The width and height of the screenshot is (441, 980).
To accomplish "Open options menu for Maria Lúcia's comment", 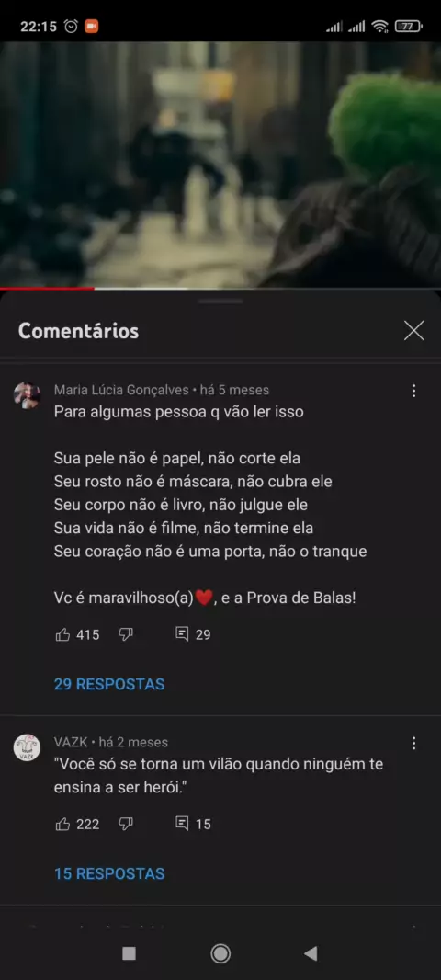I will (413, 391).
